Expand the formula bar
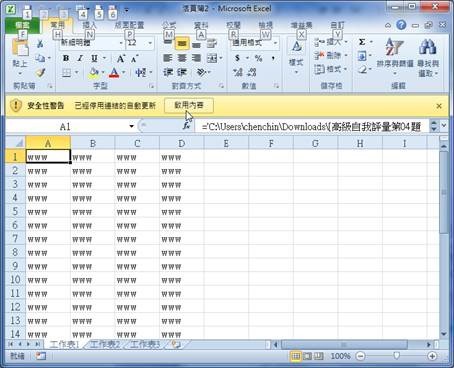 [x=444, y=126]
